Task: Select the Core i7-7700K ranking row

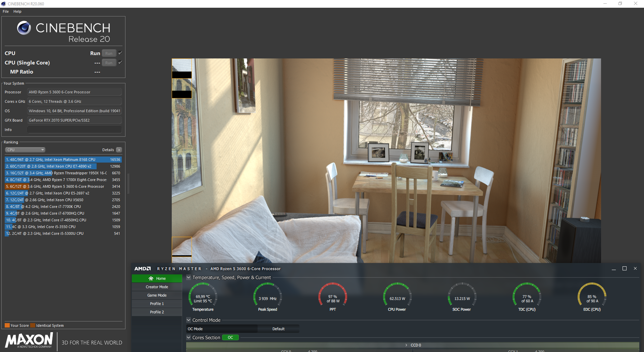Action: pyautogui.click(x=63, y=207)
